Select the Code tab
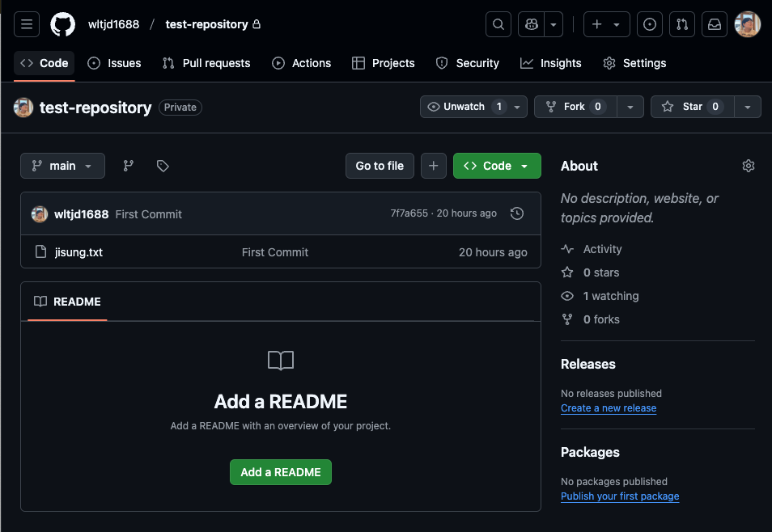 tap(45, 63)
